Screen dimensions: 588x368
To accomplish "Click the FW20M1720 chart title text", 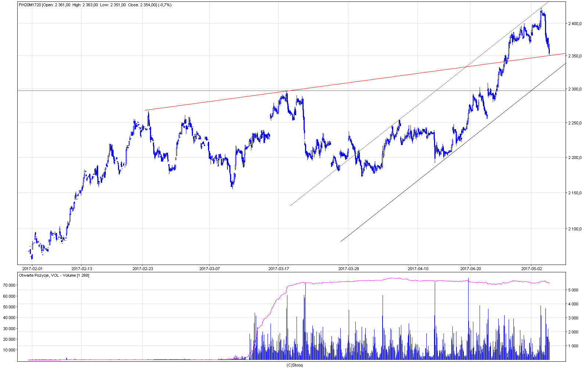I will (95, 5).
